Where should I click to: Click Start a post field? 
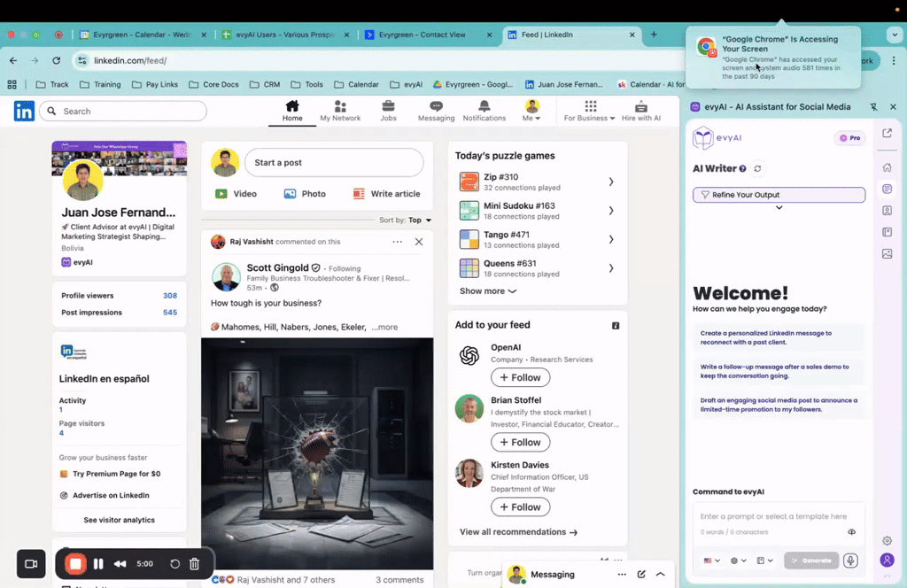pos(334,162)
